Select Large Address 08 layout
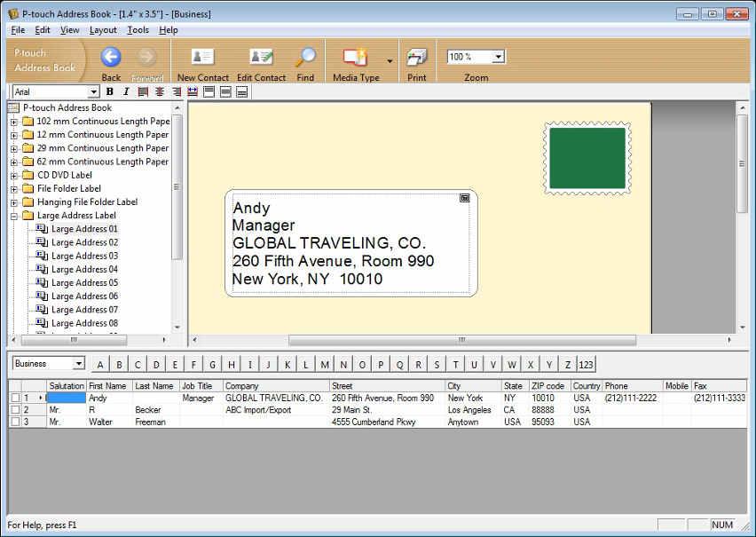 (x=84, y=323)
